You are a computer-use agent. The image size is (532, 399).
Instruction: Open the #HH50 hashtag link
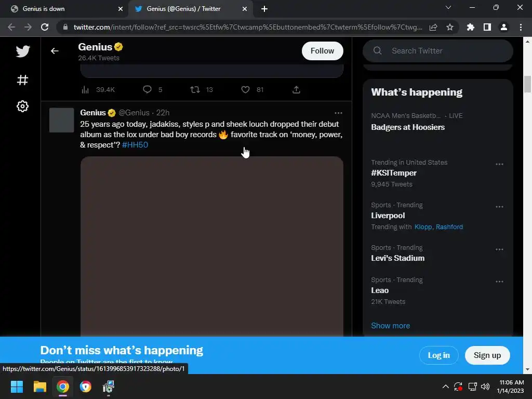coord(135,145)
